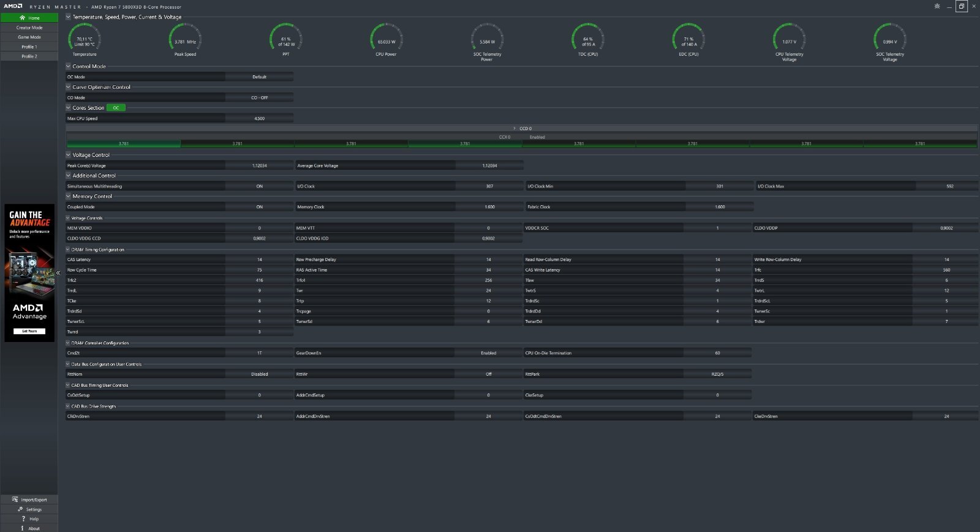
Task: Open Import/Export in the sidebar
Action: pyautogui.click(x=29, y=500)
